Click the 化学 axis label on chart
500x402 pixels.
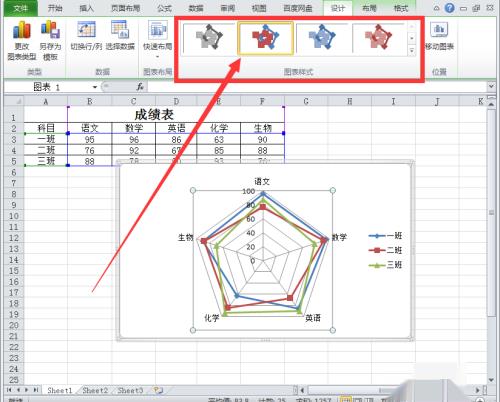point(212,318)
